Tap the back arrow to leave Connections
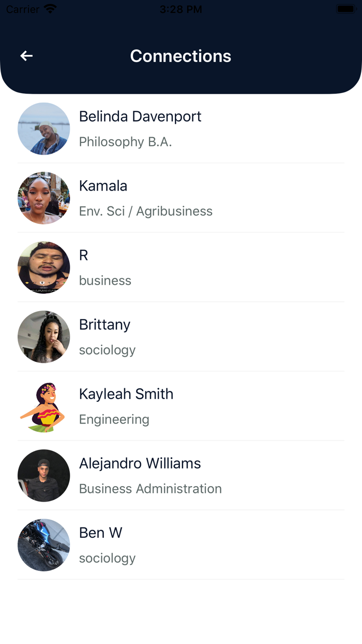 26,55
